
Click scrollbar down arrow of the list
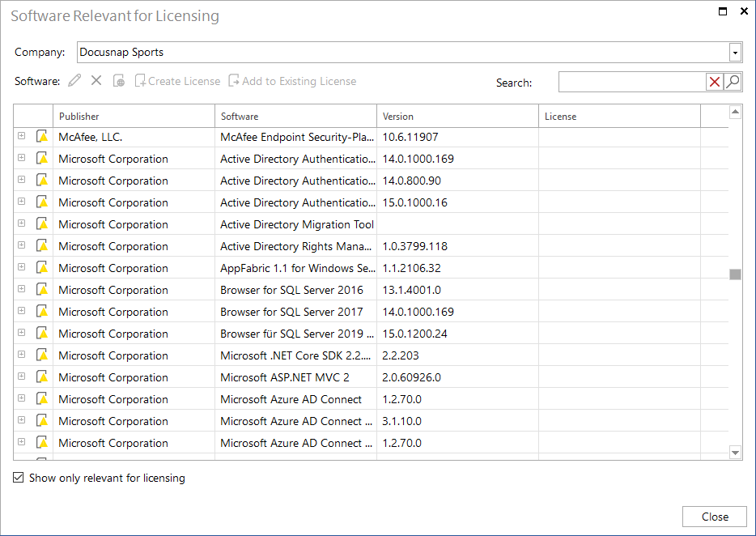735,453
